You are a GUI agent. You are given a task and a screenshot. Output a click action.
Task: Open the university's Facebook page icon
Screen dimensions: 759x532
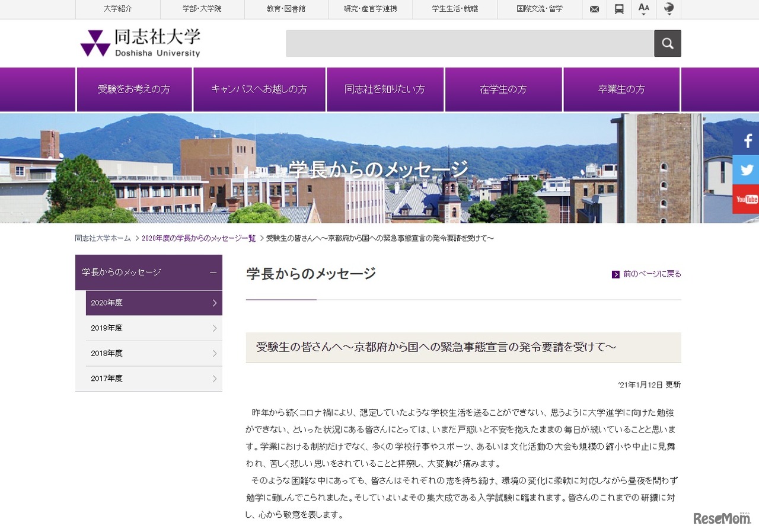point(746,140)
